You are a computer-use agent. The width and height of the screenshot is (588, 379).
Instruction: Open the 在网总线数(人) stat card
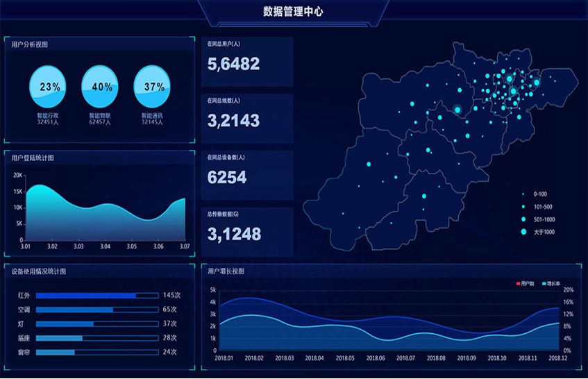pos(247,117)
